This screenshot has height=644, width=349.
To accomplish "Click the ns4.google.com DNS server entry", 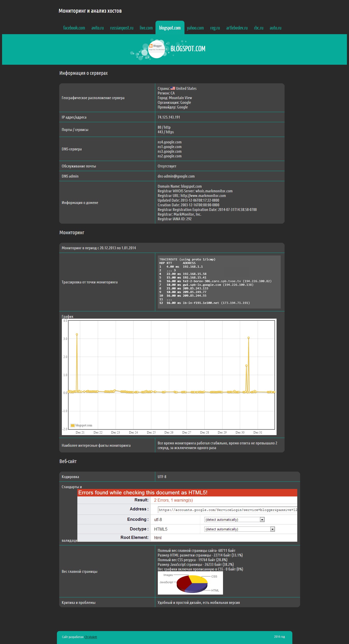I will coord(170,142).
